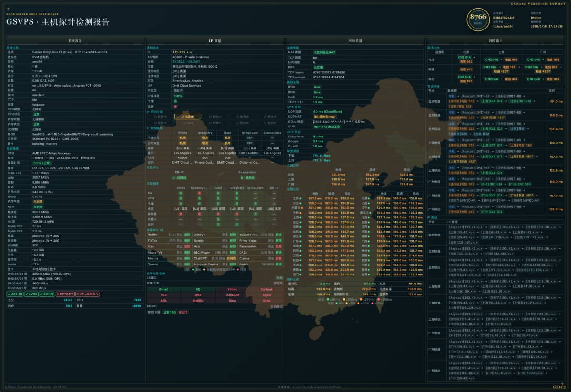Click the GSVPS logo in the footer corner
Image resolution: width=571 pixels, height=392 pixels.
click(x=560, y=387)
